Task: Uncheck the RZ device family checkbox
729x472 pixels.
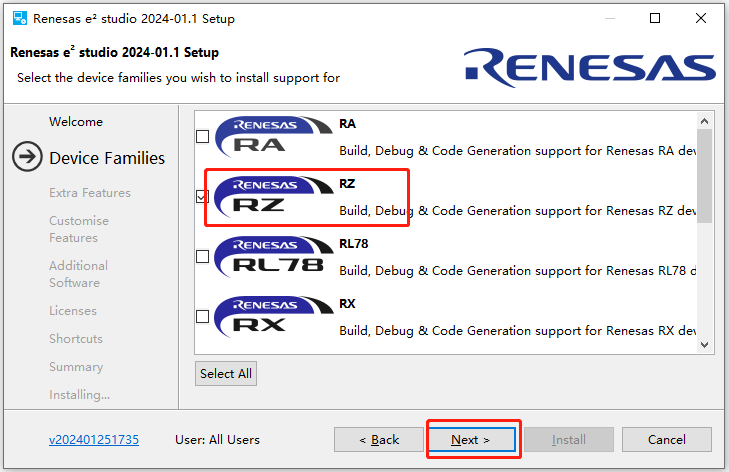Action: pyautogui.click(x=203, y=197)
